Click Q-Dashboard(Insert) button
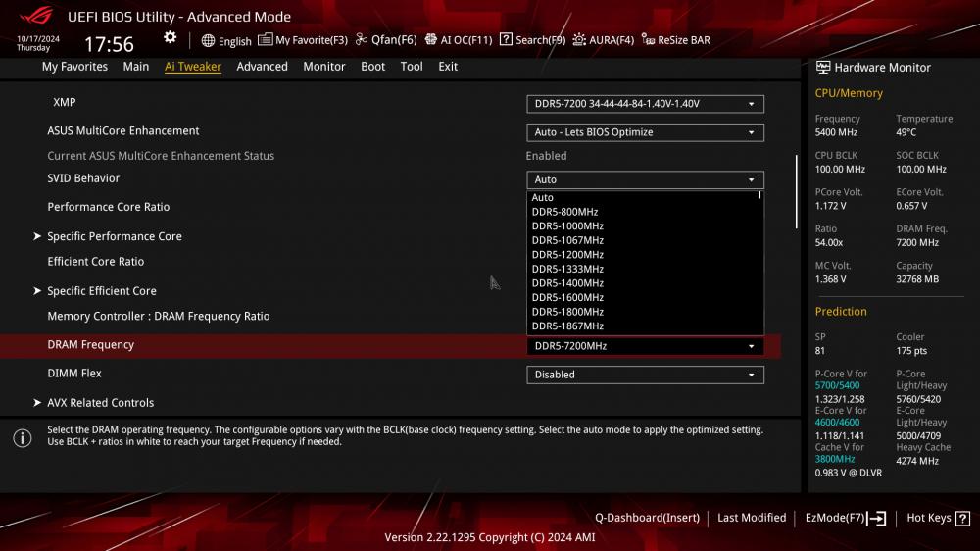980x551 pixels. (647, 518)
